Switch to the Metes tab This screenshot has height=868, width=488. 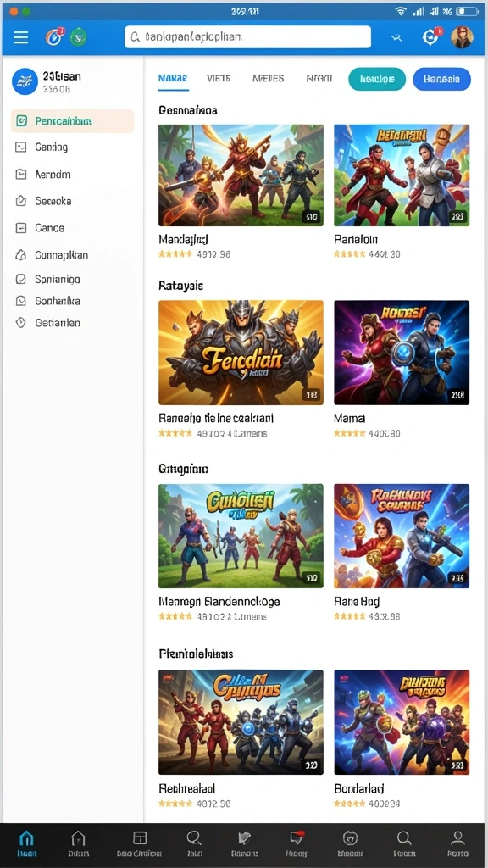point(269,79)
